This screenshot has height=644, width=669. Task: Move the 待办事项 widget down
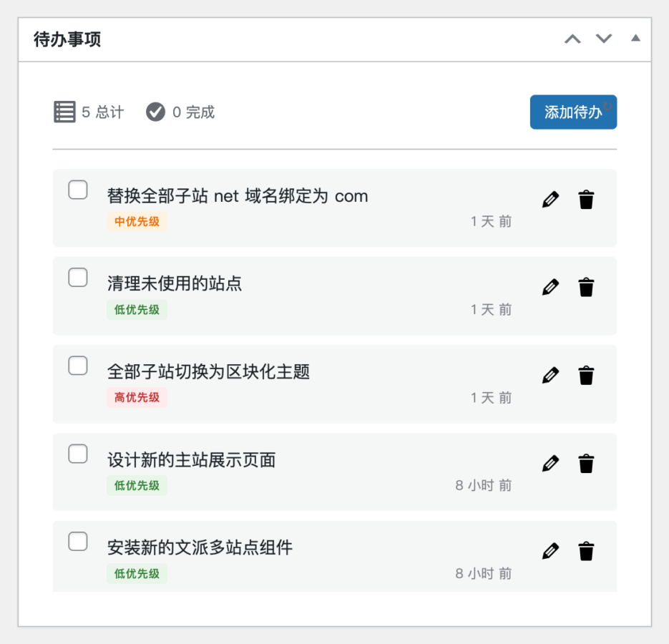604,39
